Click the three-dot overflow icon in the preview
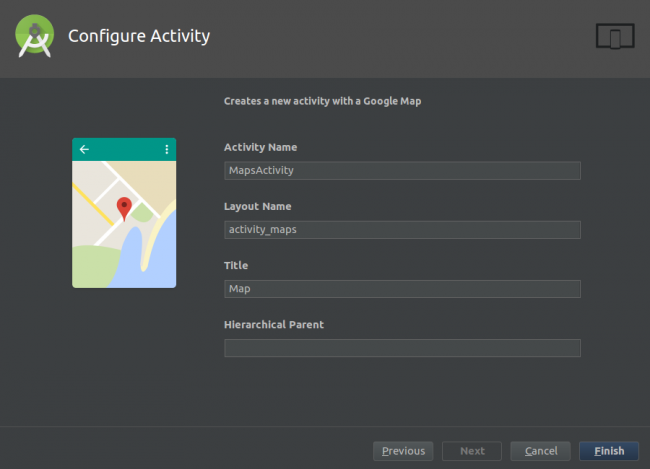This screenshot has height=469, width=650. pos(167,149)
